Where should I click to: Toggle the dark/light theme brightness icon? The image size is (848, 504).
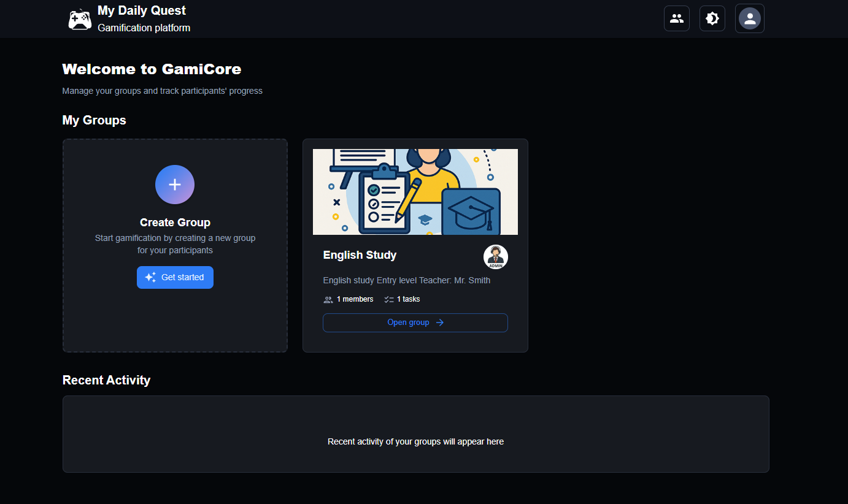coord(712,18)
